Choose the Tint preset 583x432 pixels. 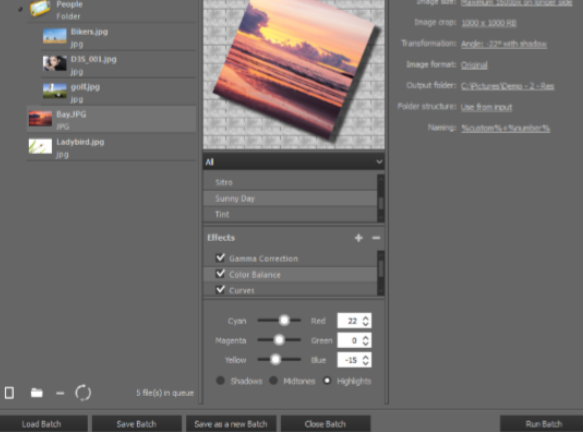[x=290, y=215]
